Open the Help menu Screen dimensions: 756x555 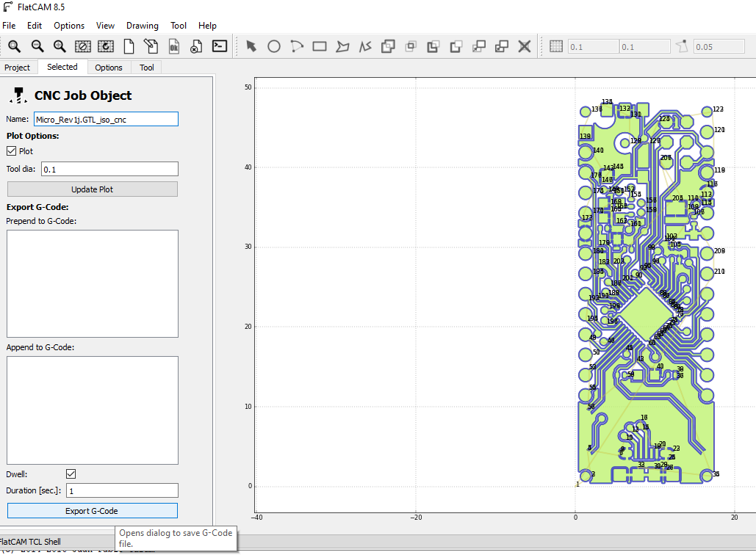[207, 26]
